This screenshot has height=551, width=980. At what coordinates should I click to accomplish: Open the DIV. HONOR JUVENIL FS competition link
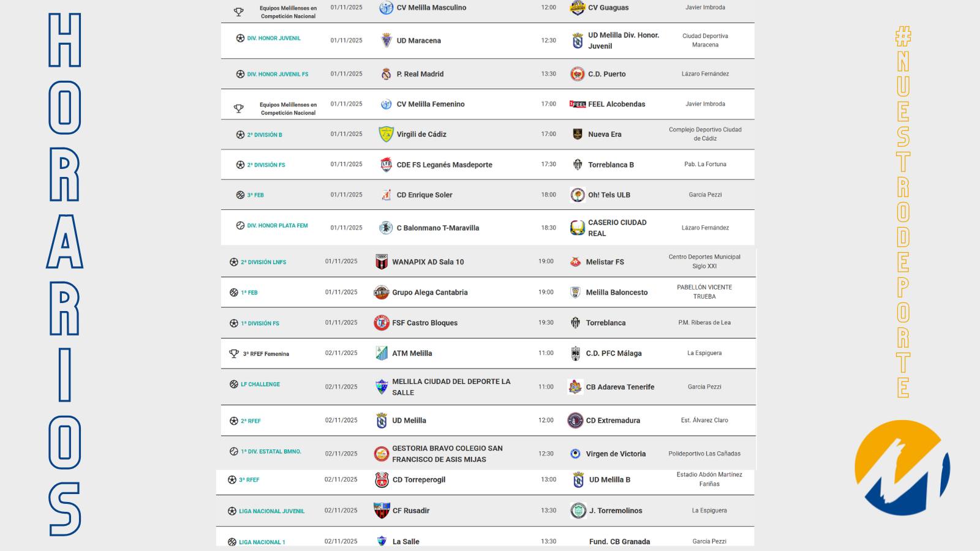click(x=277, y=74)
